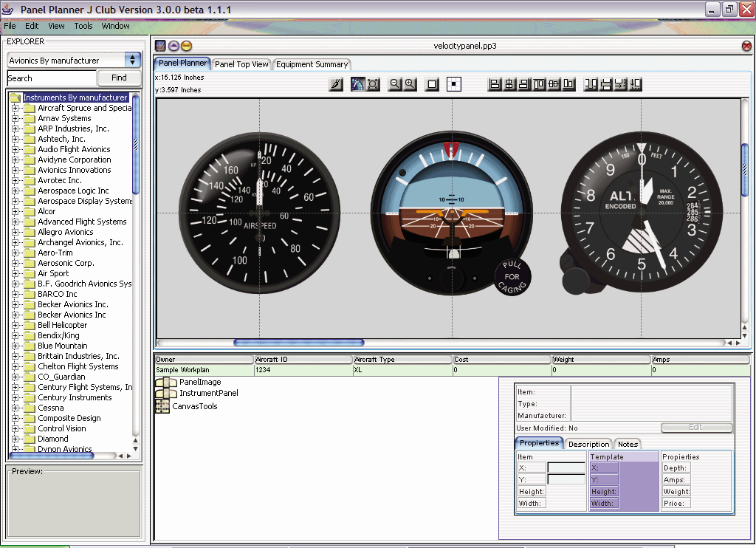Click the align top edges icon
This screenshot has height=548, width=756.
539,84
